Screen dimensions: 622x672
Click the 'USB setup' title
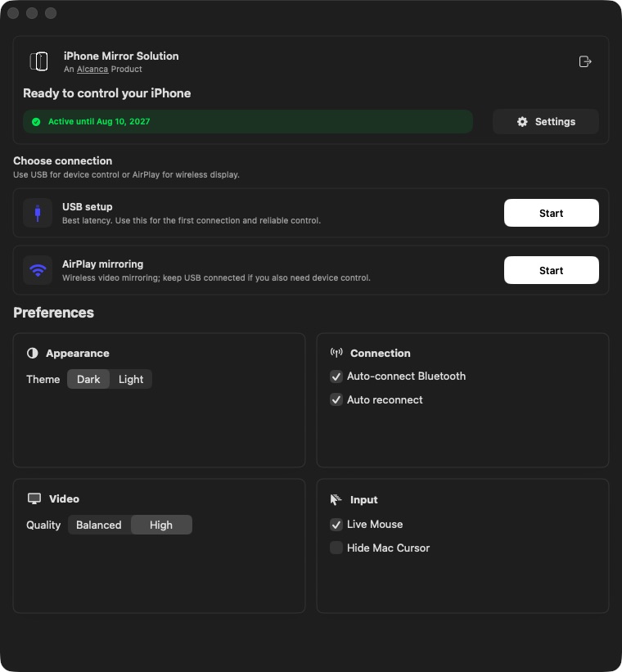pyautogui.click(x=87, y=207)
